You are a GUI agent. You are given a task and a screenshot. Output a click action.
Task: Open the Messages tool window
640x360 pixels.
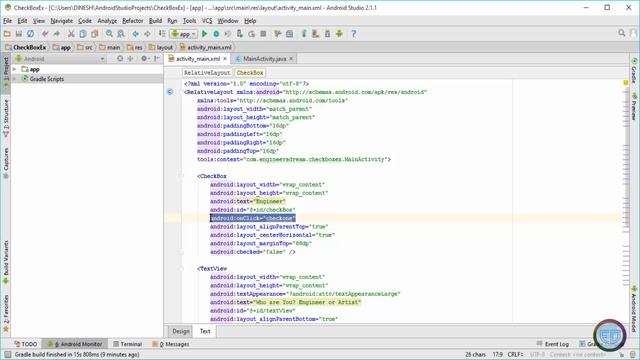pos(171,344)
